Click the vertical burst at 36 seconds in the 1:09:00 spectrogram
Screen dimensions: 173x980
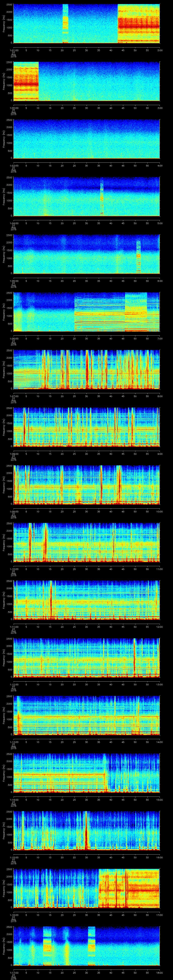101,484
